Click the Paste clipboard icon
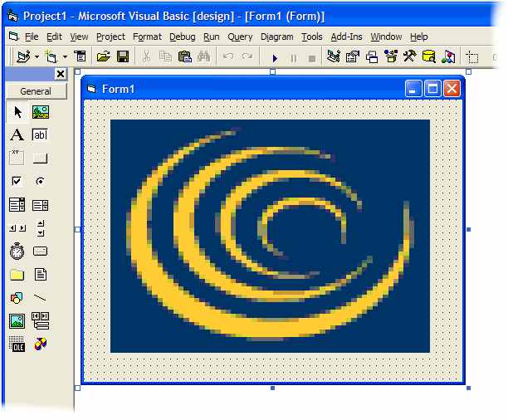The image size is (508, 420). pos(184,56)
